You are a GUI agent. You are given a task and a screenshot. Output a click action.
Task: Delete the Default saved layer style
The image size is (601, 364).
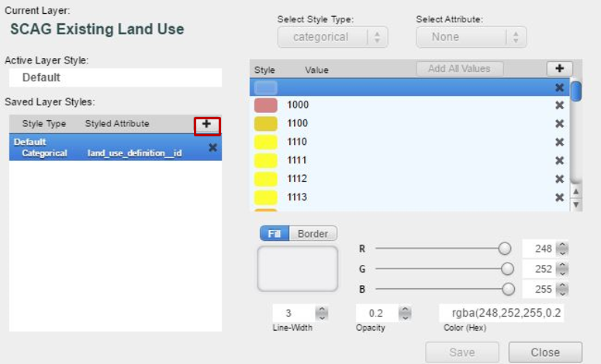(x=212, y=147)
